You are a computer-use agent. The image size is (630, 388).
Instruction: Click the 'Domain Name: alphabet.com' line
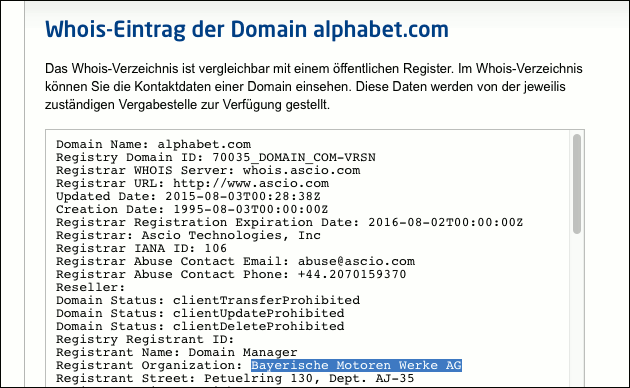tap(153, 144)
